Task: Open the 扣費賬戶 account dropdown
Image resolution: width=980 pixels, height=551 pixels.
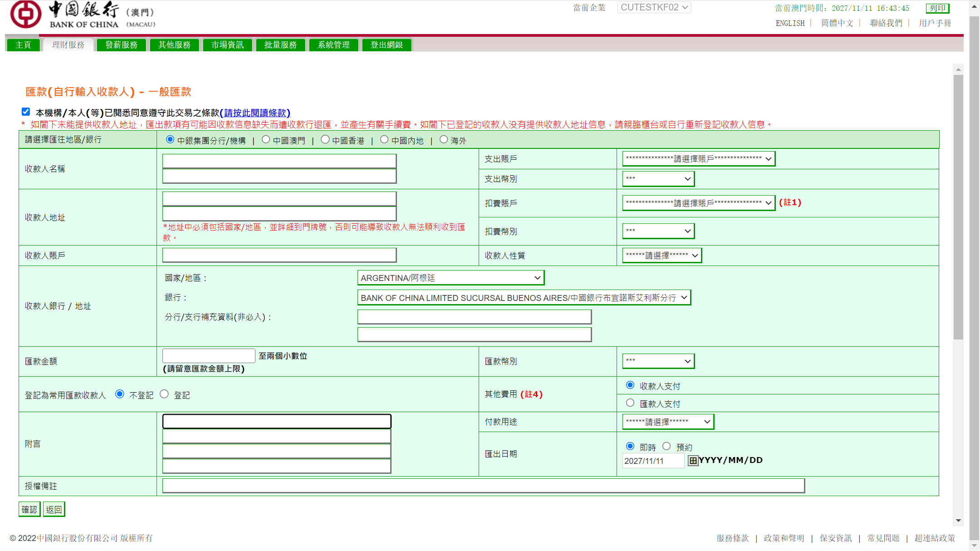Action: point(699,203)
